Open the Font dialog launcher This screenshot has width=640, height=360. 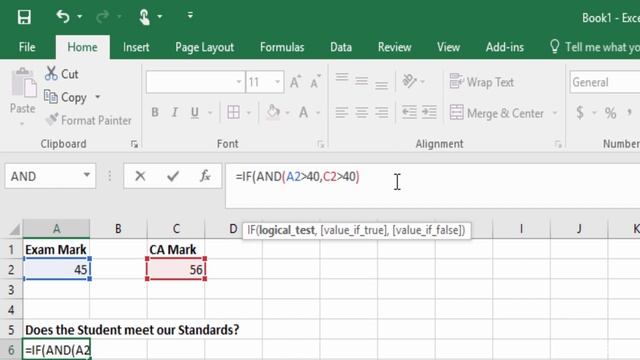pyautogui.click(x=321, y=144)
